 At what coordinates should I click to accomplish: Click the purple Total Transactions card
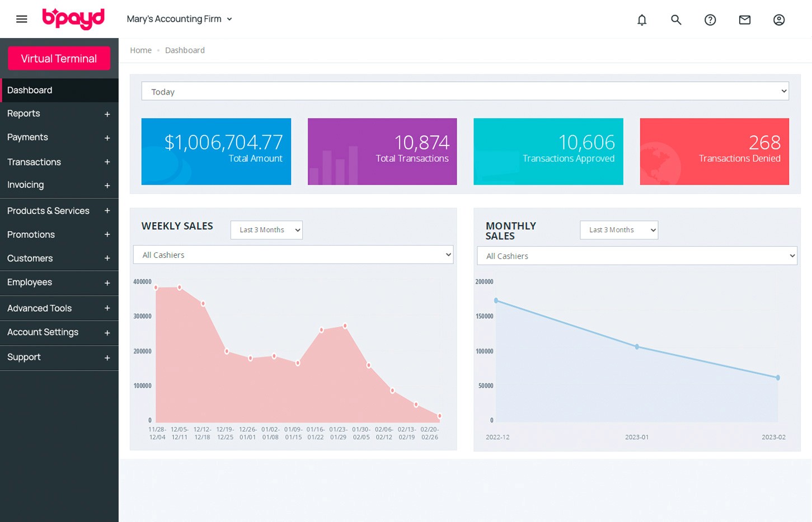pos(382,152)
